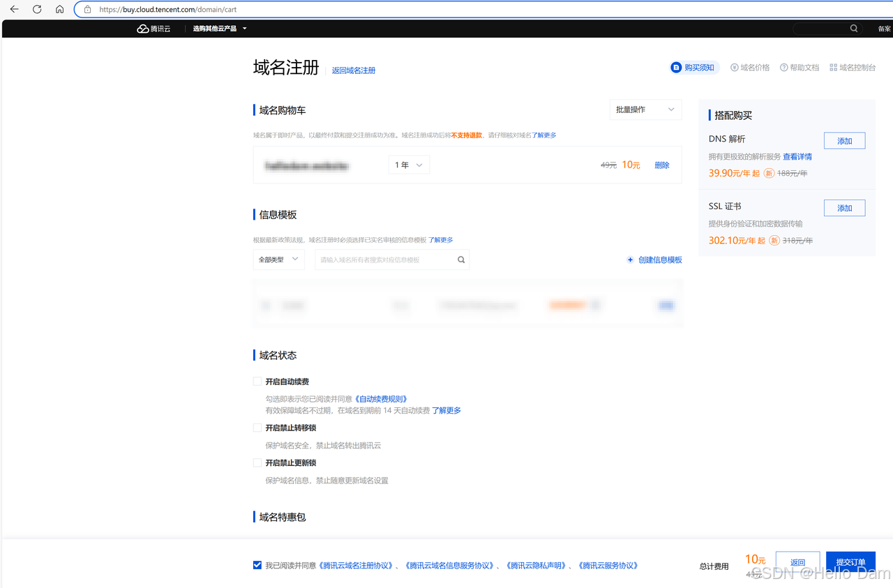Click the 备案 menu item top right
Screen dimensions: 893x588
(x=885, y=29)
